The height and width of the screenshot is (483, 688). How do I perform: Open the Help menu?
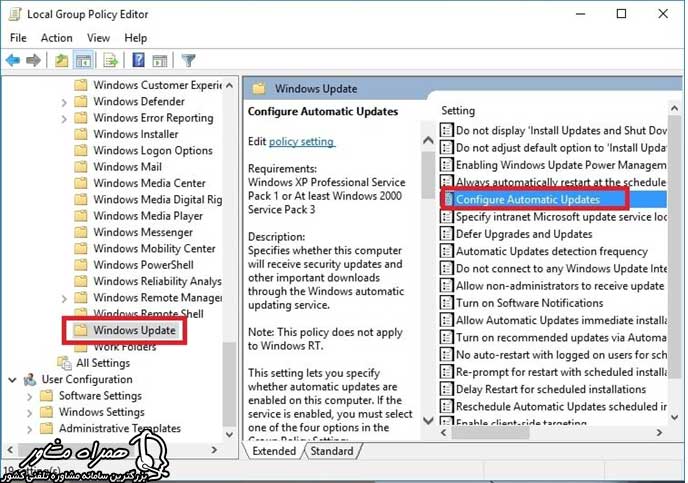tap(136, 38)
